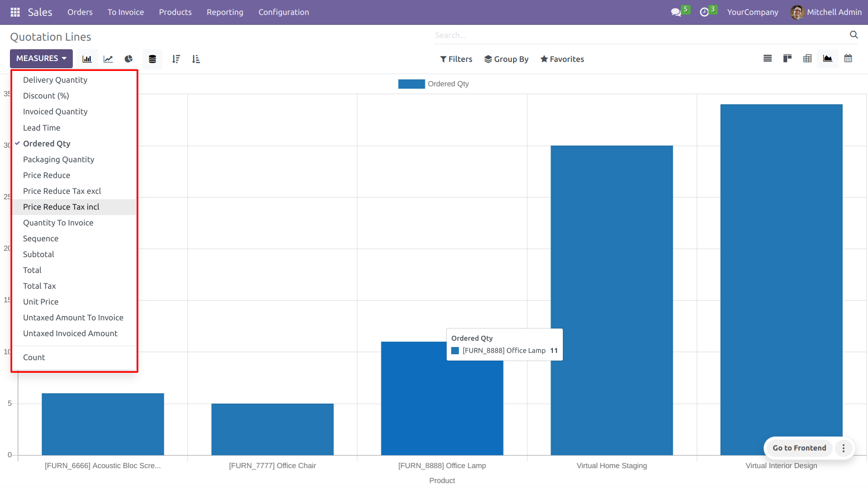Click into the Search field
The width and height of the screenshot is (868, 488).
click(640, 35)
